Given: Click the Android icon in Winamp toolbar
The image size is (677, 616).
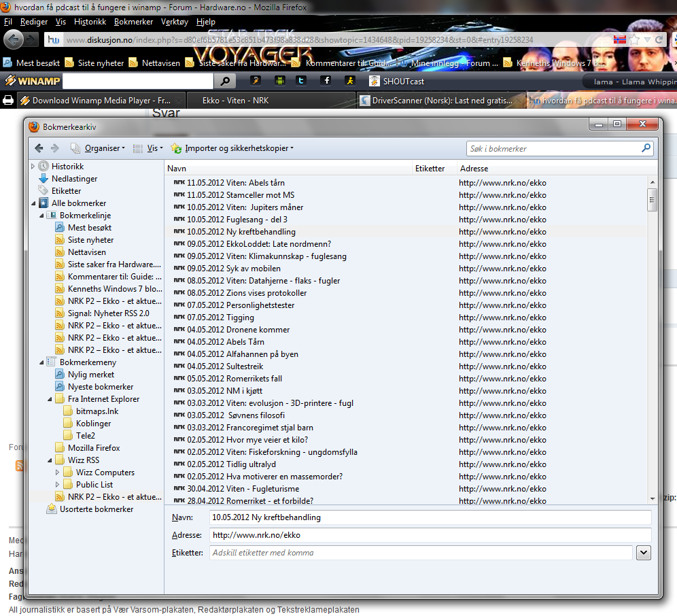Looking at the screenshot, I should 280,80.
